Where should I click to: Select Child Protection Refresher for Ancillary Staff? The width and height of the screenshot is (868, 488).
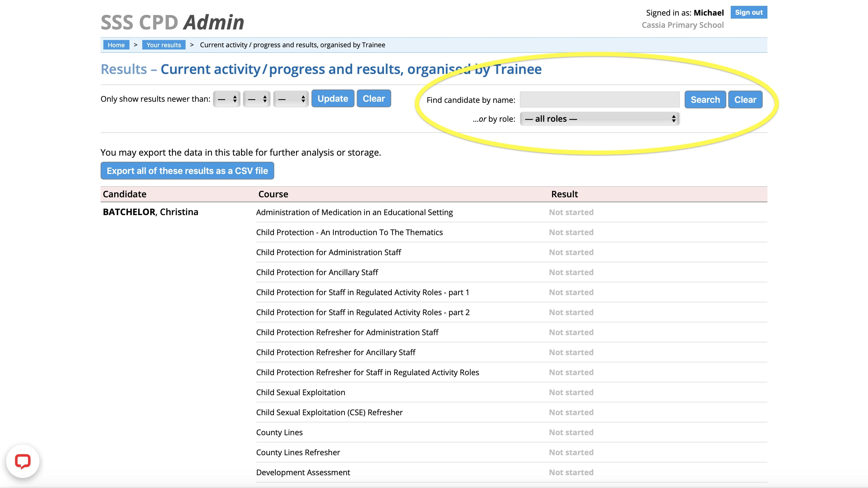pos(336,352)
